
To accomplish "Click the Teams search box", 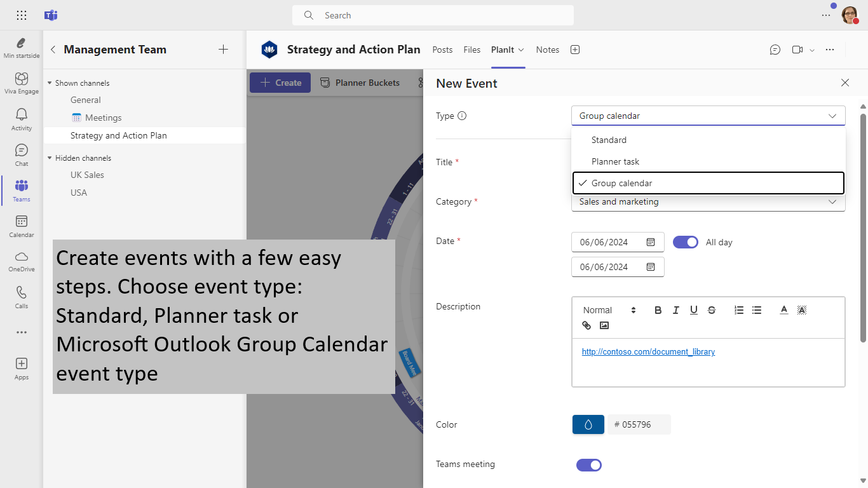I will pos(433,15).
